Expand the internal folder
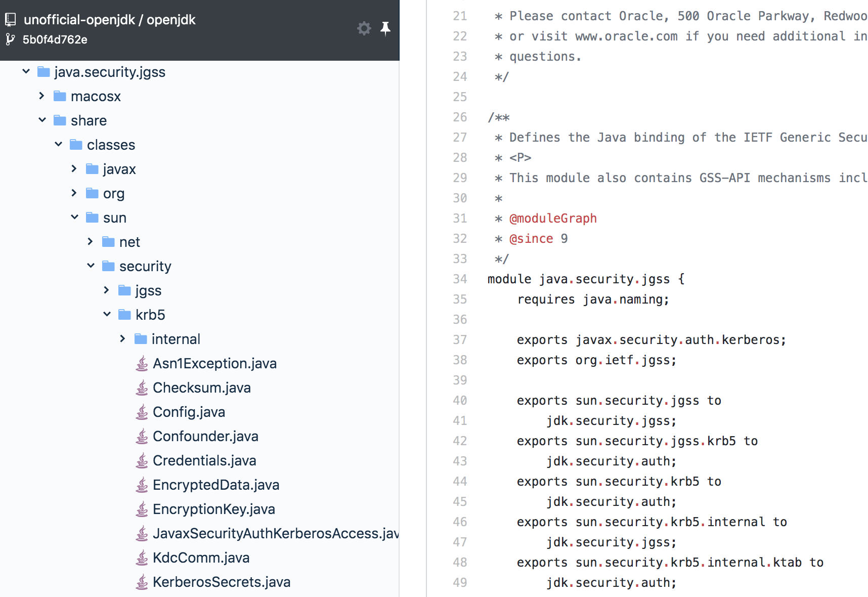 tap(122, 338)
